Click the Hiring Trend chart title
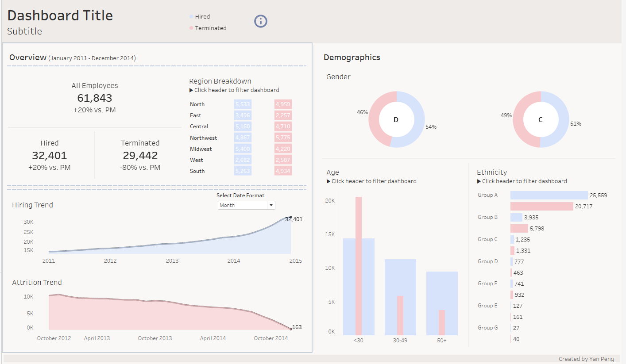Viewport: 626px width, 364px height. 32,205
